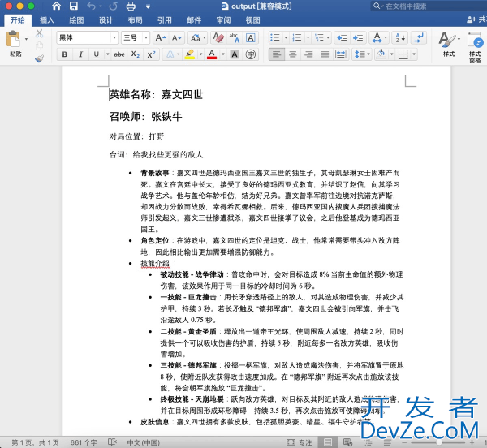The width and height of the screenshot is (487, 448).
Task: Toggle bold formatting
Action: pos(65,54)
